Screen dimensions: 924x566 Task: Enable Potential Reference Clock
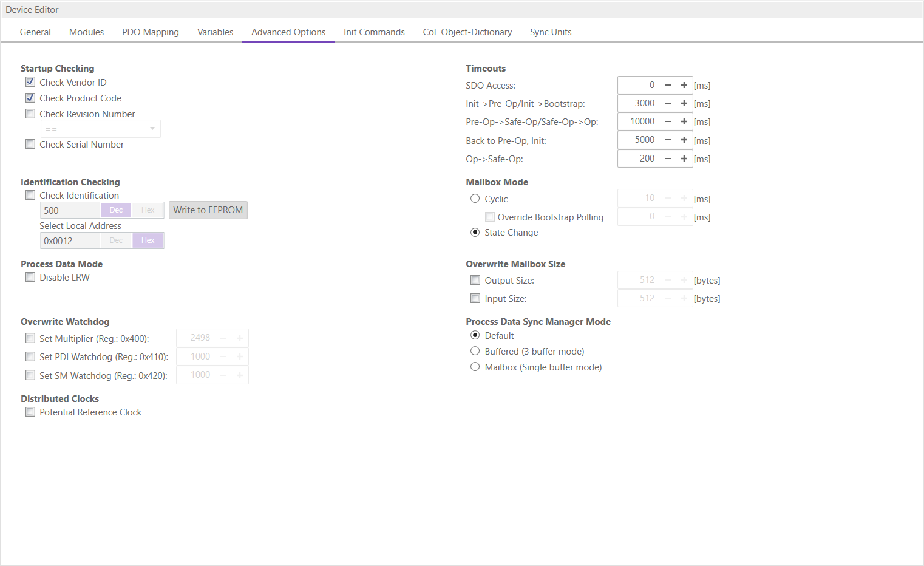click(x=30, y=412)
